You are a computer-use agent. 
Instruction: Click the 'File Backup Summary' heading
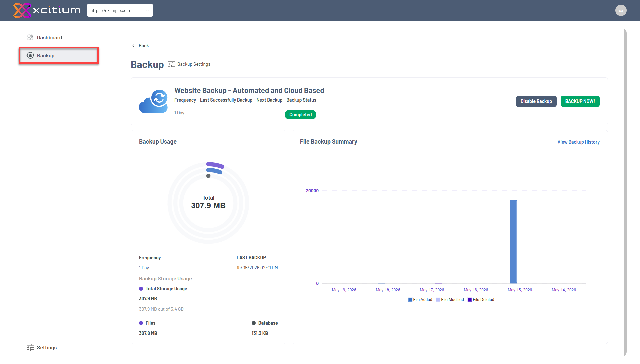pyautogui.click(x=328, y=142)
